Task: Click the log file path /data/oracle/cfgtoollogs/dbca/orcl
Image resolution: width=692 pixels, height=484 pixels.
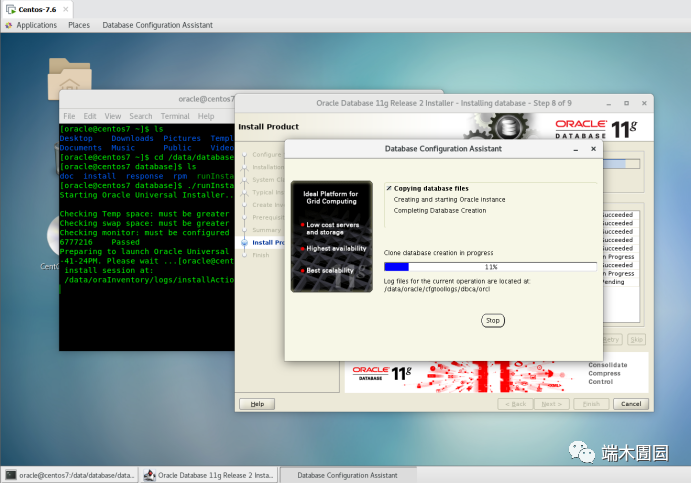Action: 436,289
